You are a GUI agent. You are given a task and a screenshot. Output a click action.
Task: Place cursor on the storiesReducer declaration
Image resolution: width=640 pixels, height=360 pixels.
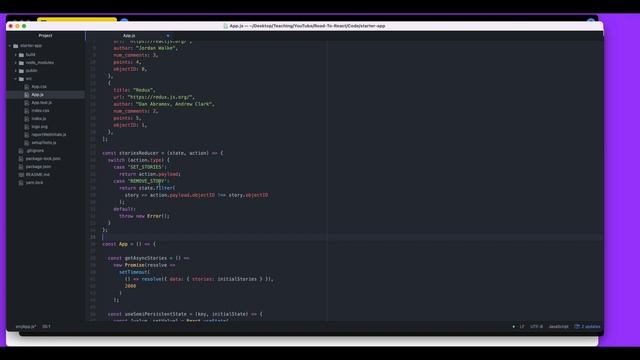(163, 153)
